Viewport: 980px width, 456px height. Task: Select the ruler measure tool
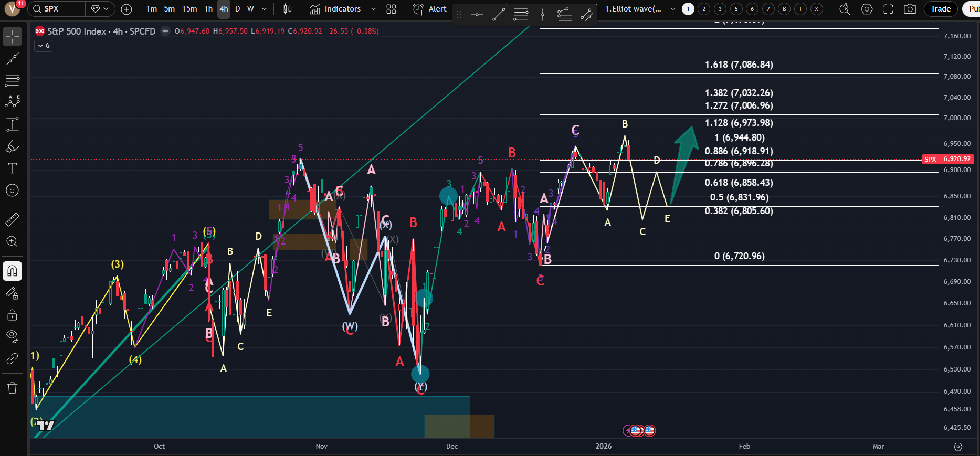coord(12,219)
